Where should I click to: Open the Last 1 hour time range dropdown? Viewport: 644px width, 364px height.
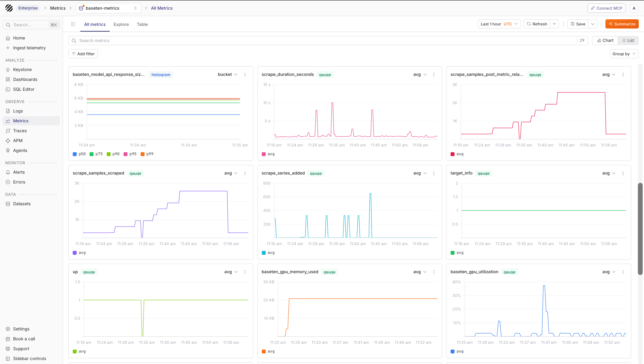499,24
